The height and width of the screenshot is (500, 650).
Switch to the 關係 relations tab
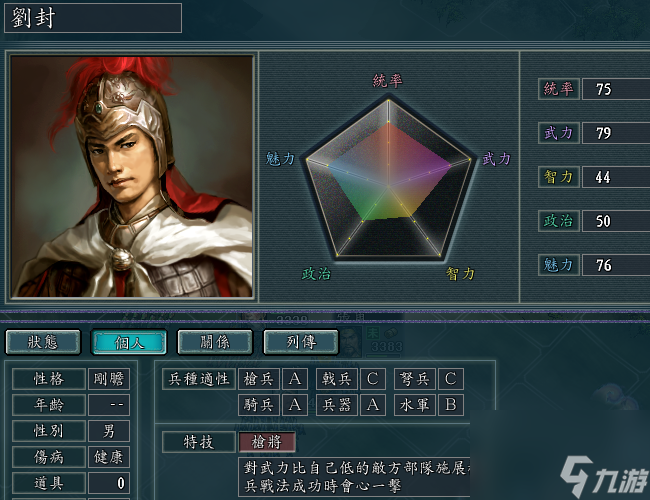click(x=215, y=342)
